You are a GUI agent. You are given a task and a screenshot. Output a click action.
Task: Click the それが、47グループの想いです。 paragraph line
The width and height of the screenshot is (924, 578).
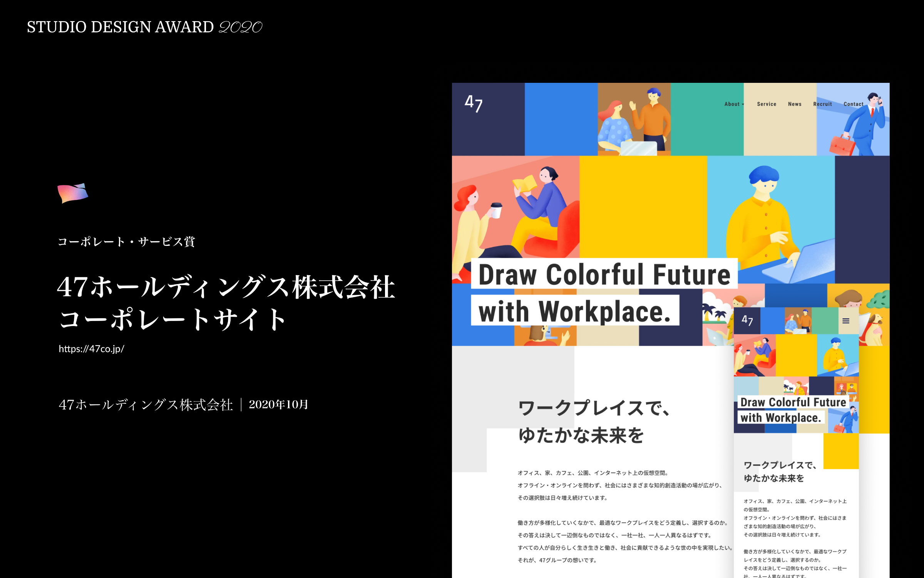coord(557,560)
